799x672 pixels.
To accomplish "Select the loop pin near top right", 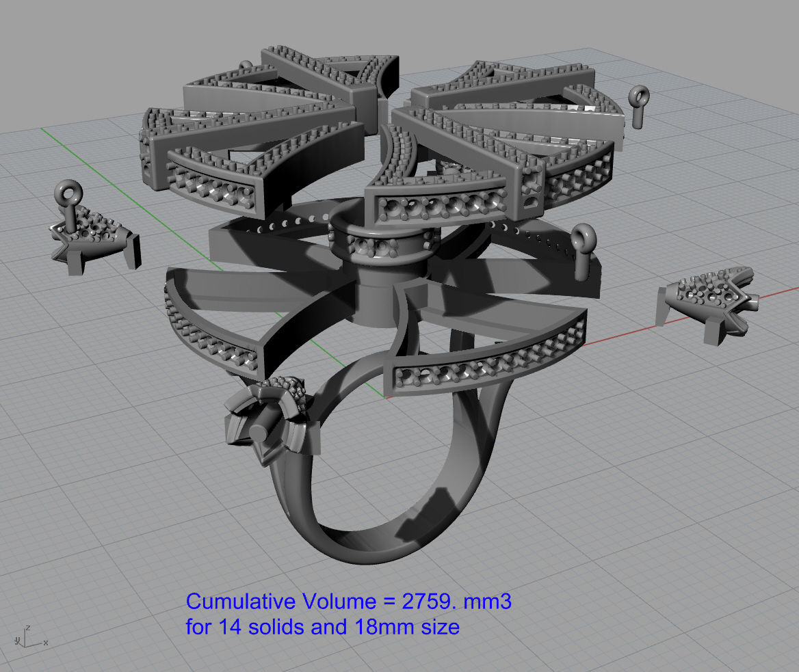I will [638, 107].
